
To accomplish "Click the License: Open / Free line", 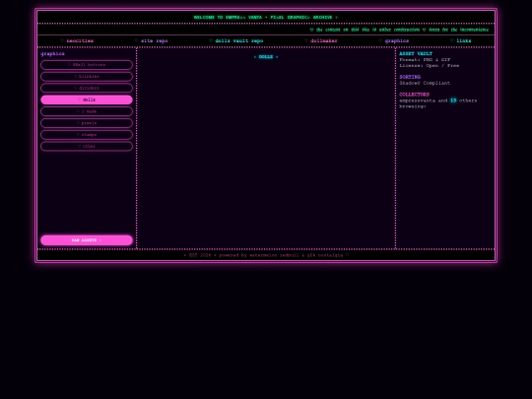I will coord(430,65).
